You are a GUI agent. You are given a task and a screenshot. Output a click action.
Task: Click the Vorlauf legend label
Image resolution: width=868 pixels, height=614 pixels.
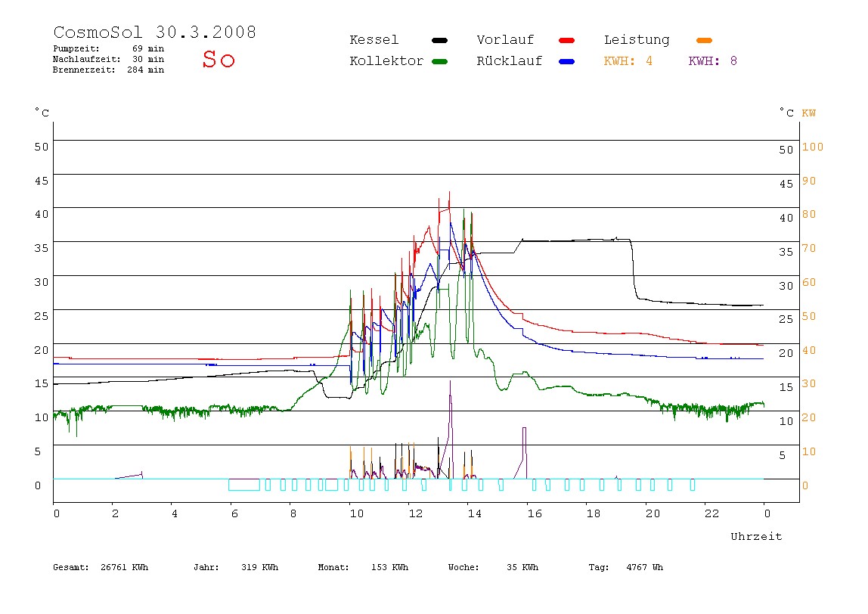(x=505, y=40)
